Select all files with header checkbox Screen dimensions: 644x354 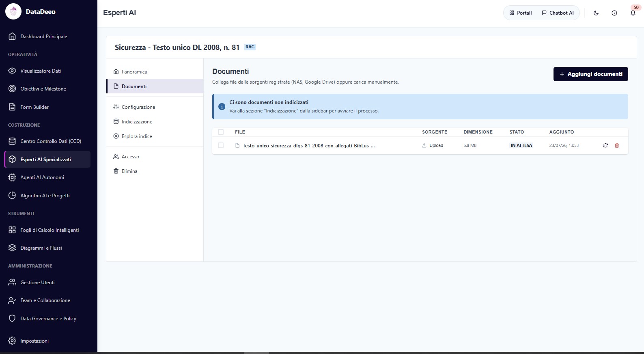[x=221, y=132]
